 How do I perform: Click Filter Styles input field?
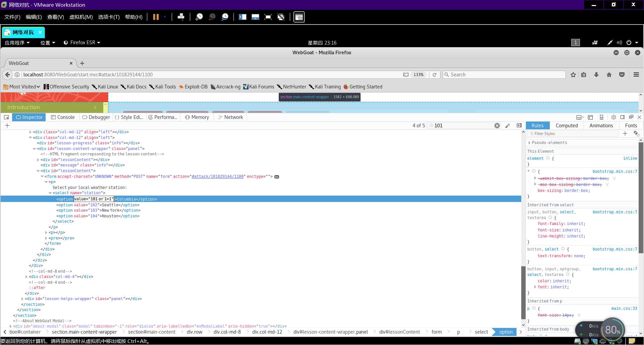click(x=573, y=134)
